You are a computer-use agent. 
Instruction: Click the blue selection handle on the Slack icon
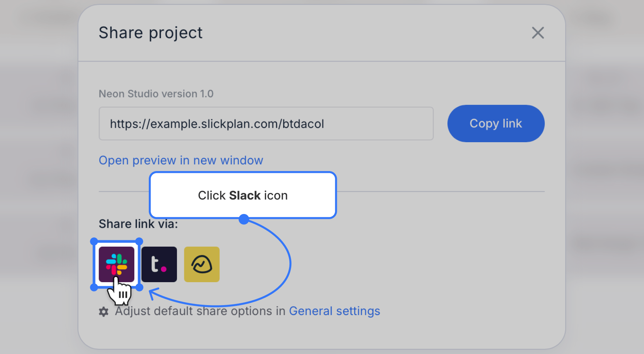click(93, 241)
